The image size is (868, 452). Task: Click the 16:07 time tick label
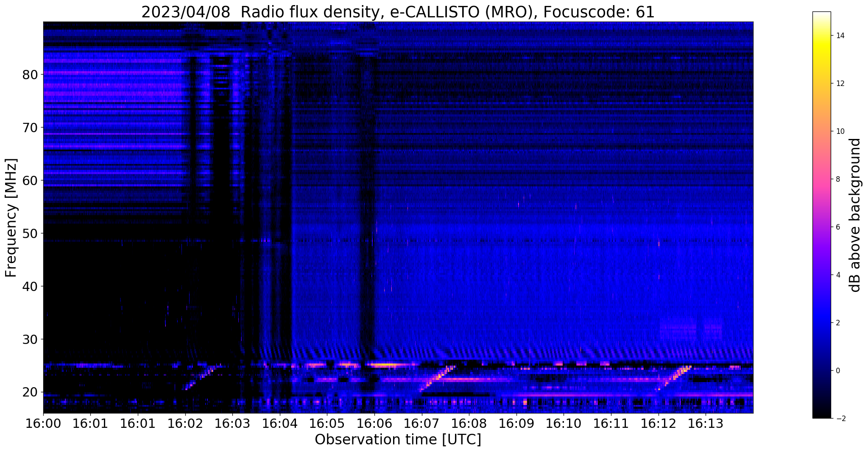[x=421, y=424]
